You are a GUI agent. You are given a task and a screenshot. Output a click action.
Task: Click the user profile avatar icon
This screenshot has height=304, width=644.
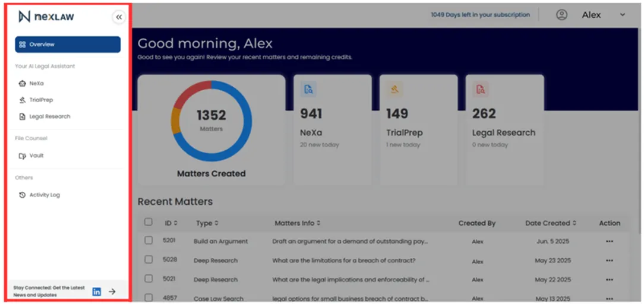point(561,15)
